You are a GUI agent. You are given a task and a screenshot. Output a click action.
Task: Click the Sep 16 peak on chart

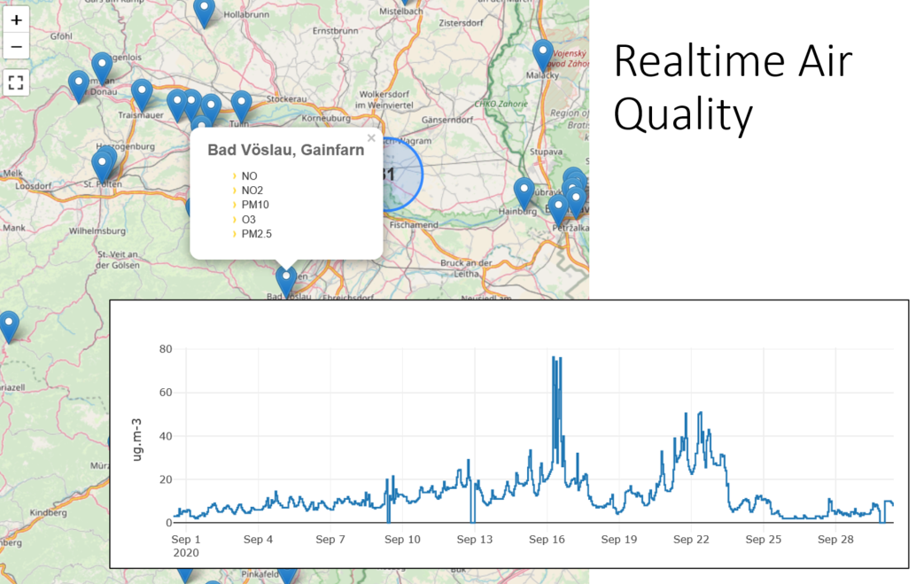554,358
